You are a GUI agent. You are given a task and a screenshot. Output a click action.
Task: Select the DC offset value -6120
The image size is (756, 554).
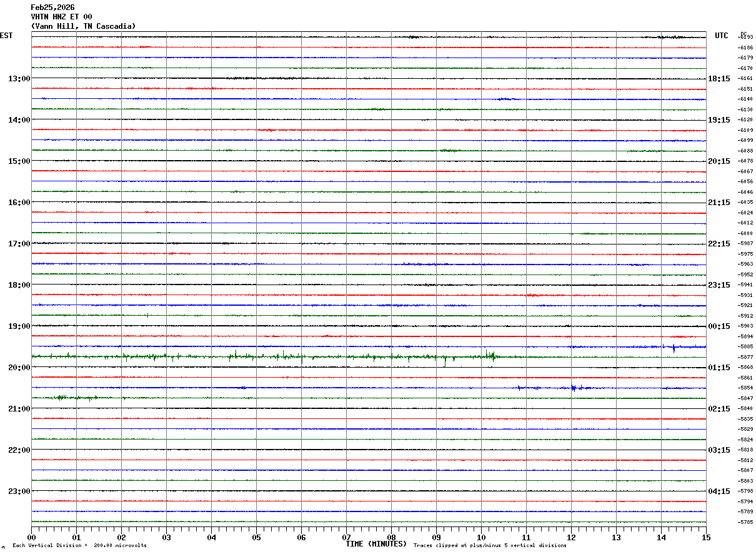coord(746,120)
